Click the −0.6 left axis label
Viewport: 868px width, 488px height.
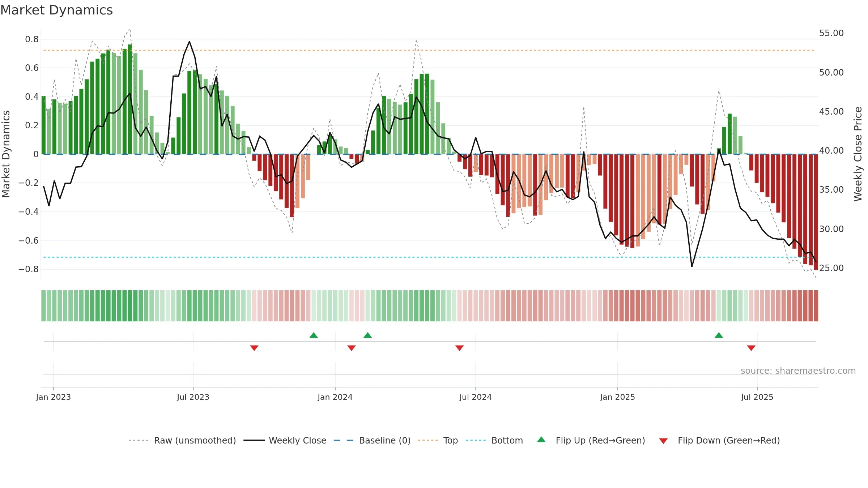29,240
